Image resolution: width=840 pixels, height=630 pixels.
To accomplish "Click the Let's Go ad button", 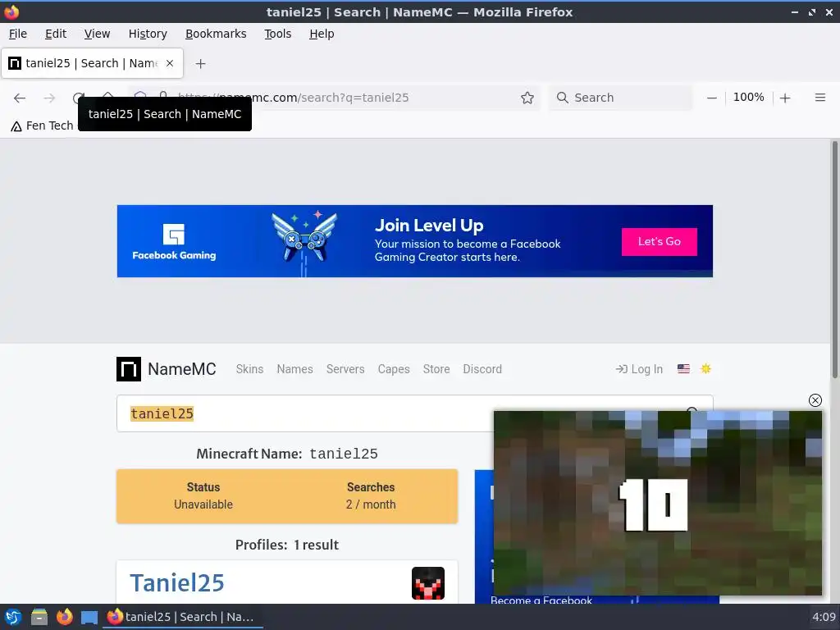I will click(659, 242).
